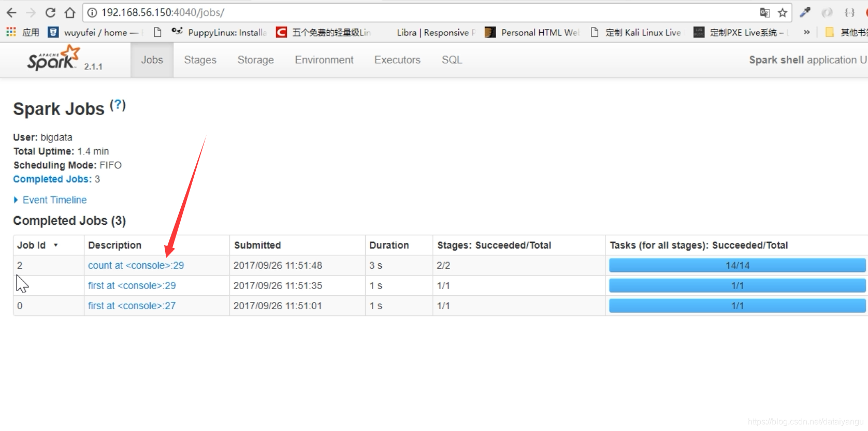
Task: Expand the Event Timeline section
Action: [x=50, y=200]
